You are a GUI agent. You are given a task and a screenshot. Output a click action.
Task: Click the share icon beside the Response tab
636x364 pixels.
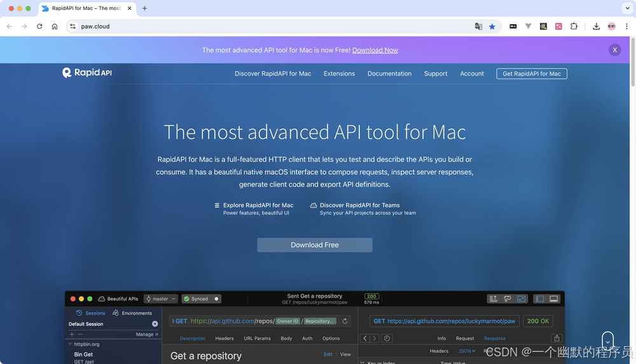557,338
